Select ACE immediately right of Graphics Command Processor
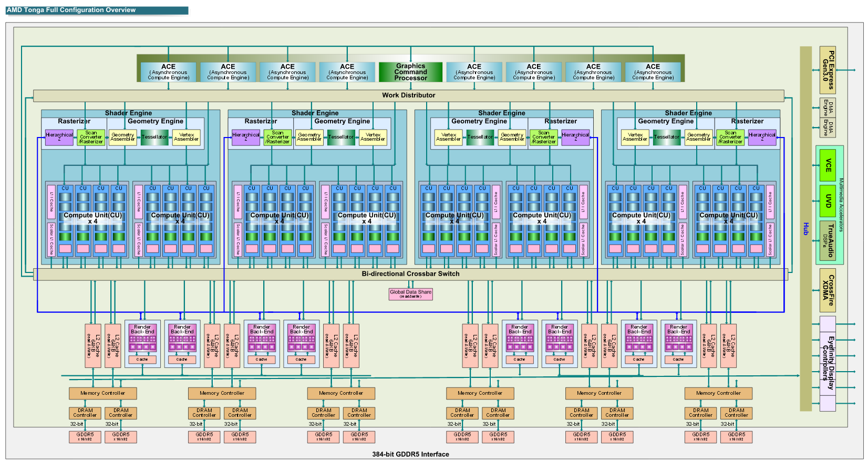The width and height of the screenshot is (868, 463). (474, 72)
